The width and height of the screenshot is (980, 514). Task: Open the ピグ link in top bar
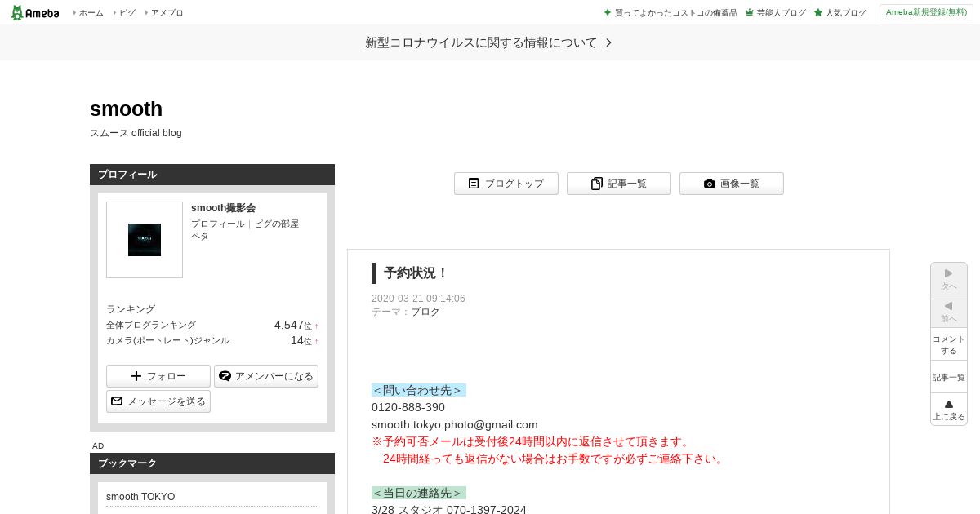click(x=127, y=13)
